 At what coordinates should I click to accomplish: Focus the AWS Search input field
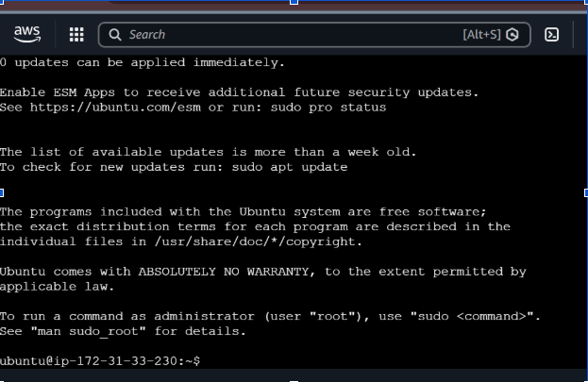point(314,35)
